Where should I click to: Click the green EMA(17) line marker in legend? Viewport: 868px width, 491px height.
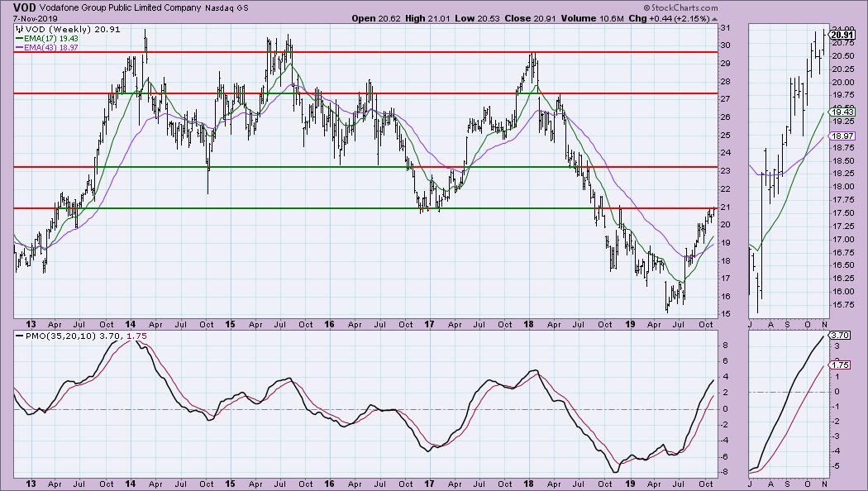[19, 39]
